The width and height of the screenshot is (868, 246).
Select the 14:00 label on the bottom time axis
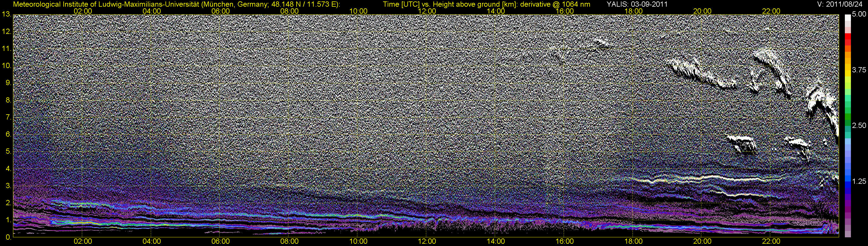[496, 241]
